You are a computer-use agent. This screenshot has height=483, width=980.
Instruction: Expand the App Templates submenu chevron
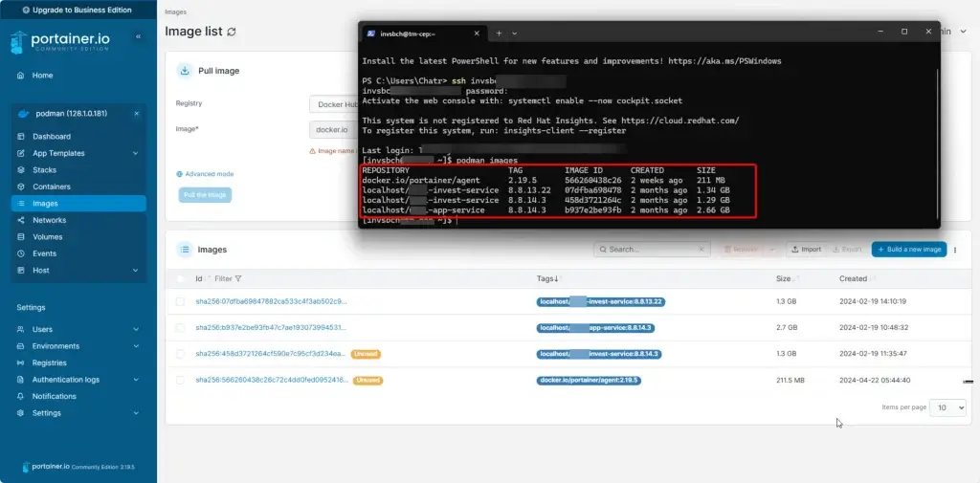tap(136, 153)
